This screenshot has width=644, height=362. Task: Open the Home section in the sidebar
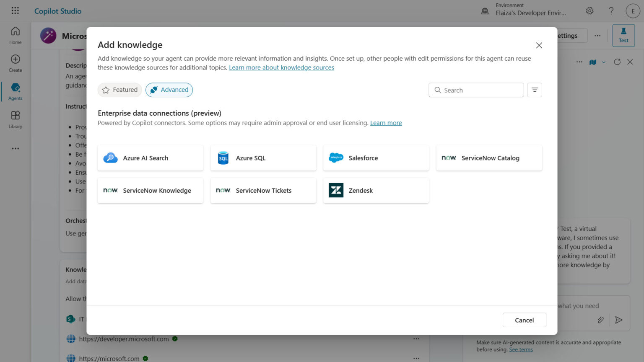[15, 34]
